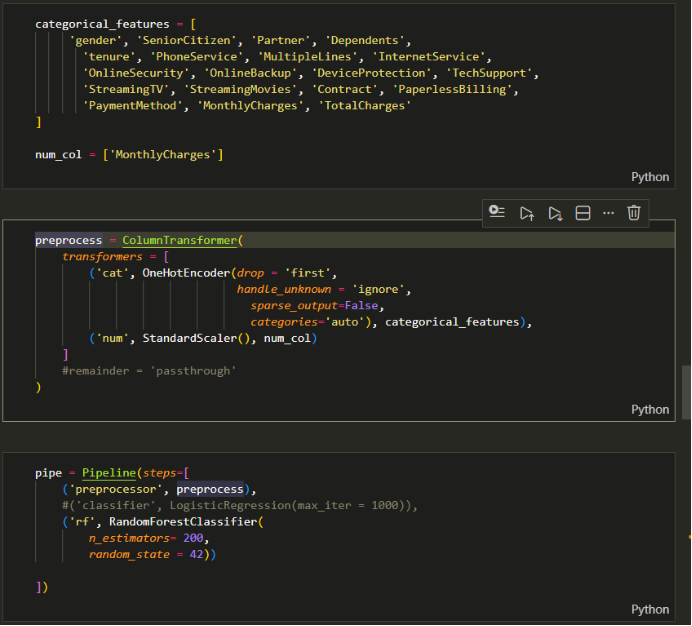Click the 'preprocessor' step name string

(115, 490)
